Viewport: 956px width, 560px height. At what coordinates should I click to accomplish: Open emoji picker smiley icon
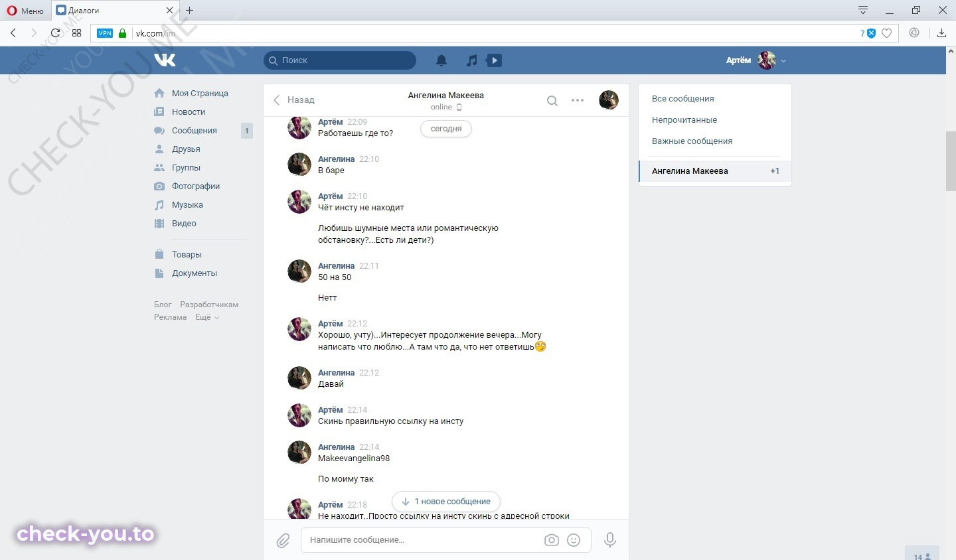tap(574, 540)
